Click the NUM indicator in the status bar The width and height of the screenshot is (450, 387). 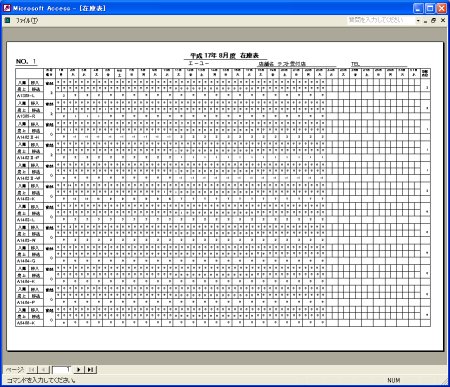pyautogui.click(x=394, y=380)
